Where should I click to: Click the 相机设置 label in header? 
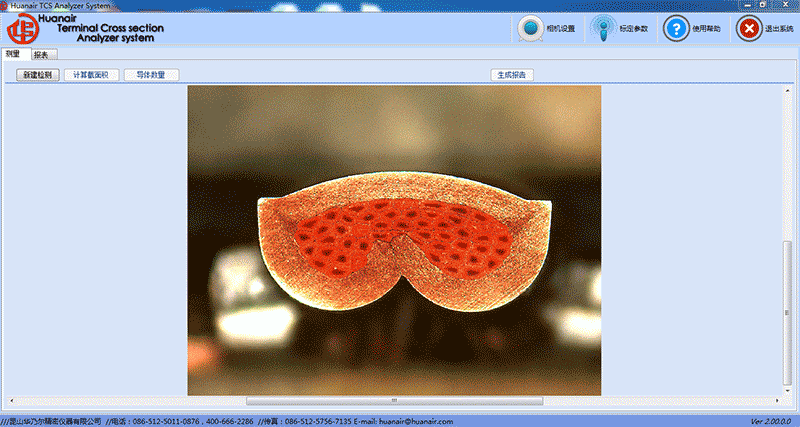click(561, 29)
